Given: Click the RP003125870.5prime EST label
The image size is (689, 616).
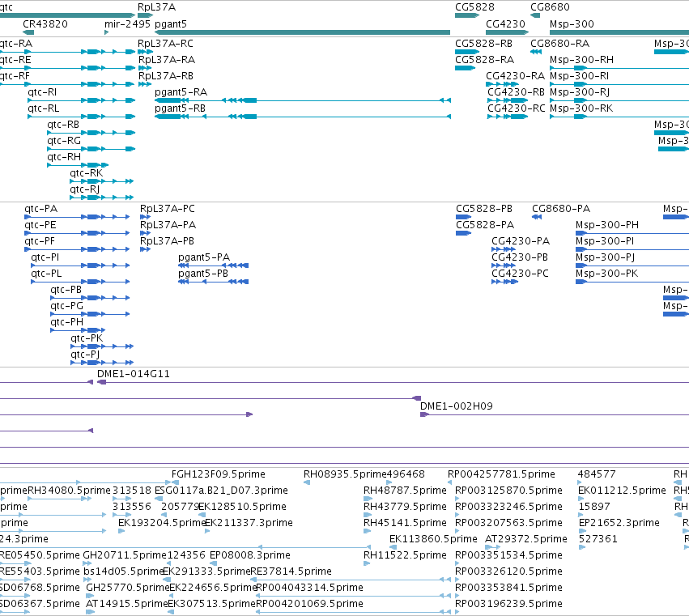Looking at the screenshot, I should (x=508, y=491).
